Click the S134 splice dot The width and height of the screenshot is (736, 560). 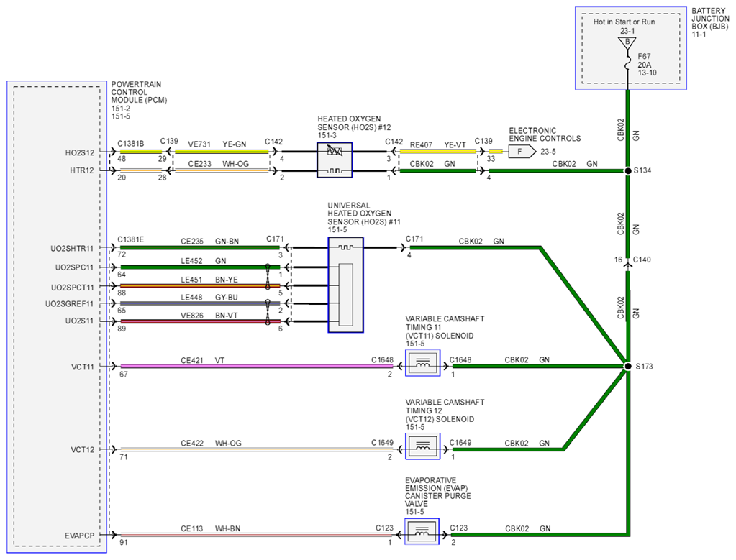[x=628, y=170]
